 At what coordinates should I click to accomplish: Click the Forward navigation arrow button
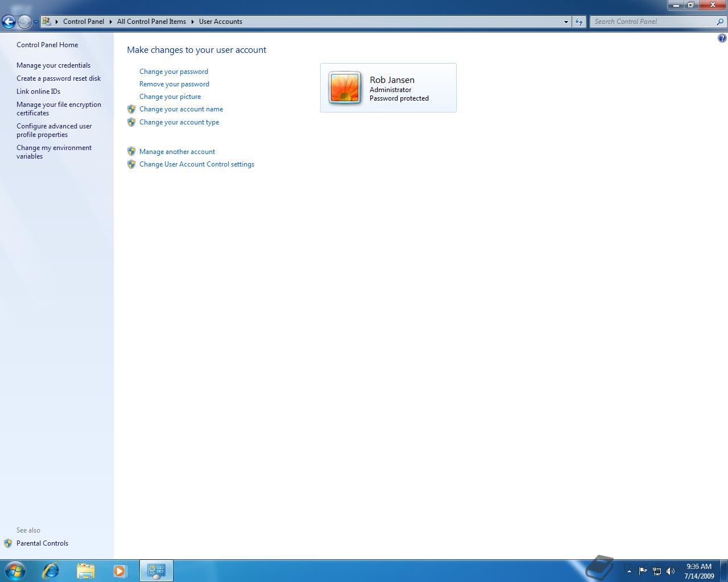coord(24,22)
